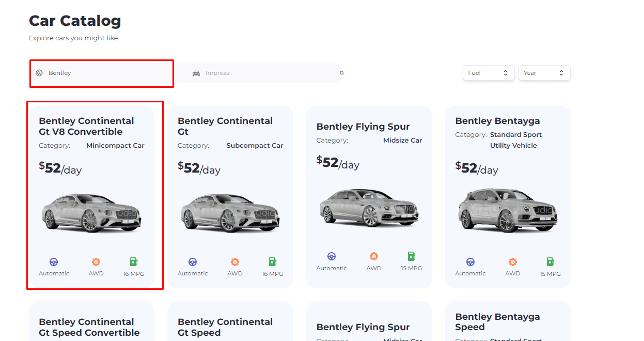The height and width of the screenshot is (341, 644).
Task: Click car image of first Bentley Flying Spur
Action: 369,207
